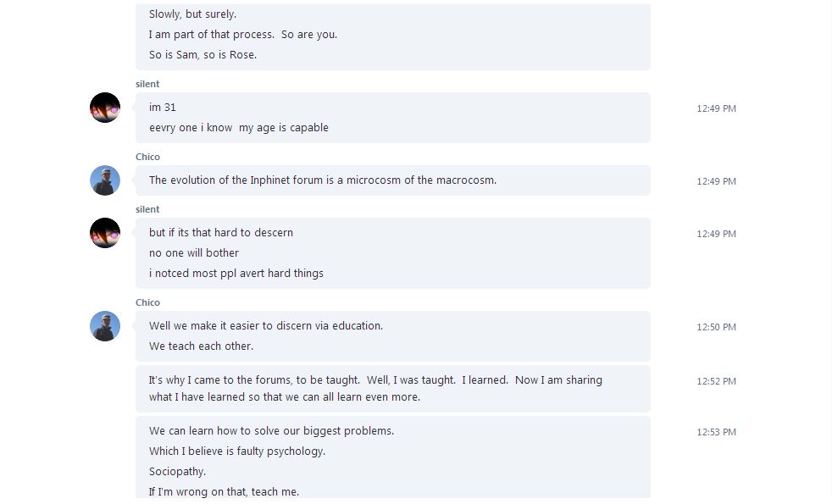Click the timestamp beside the Inphinet forum message
The height and width of the screenshot is (504, 832).
click(716, 181)
